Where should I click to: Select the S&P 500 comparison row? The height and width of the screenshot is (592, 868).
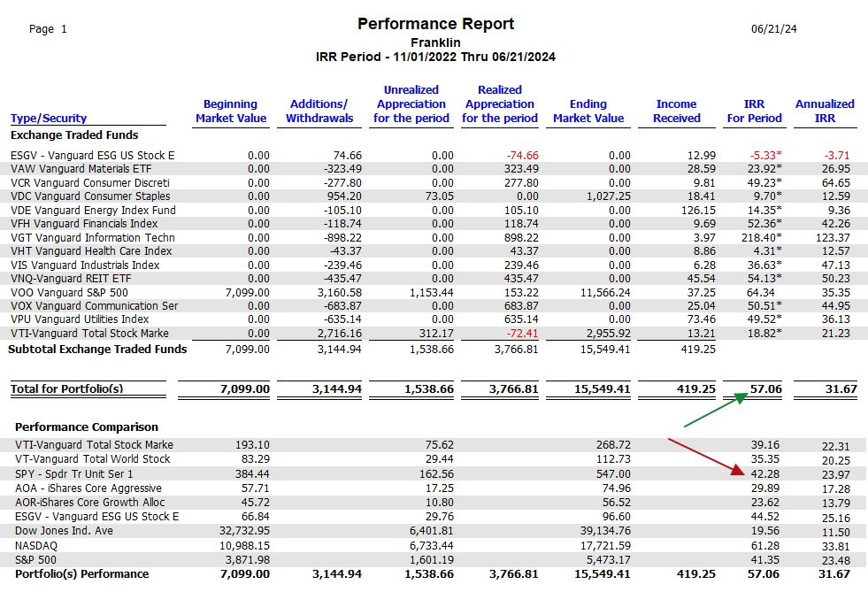pyautogui.click(x=434, y=560)
